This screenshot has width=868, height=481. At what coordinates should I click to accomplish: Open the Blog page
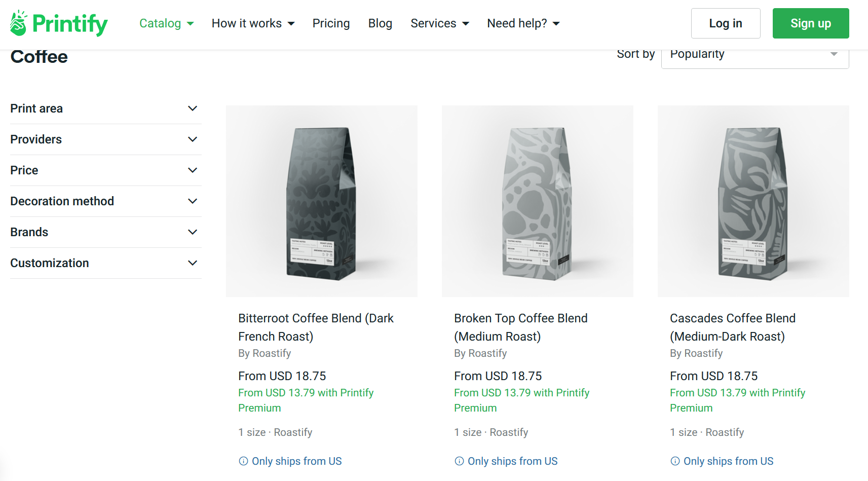tap(380, 23)
